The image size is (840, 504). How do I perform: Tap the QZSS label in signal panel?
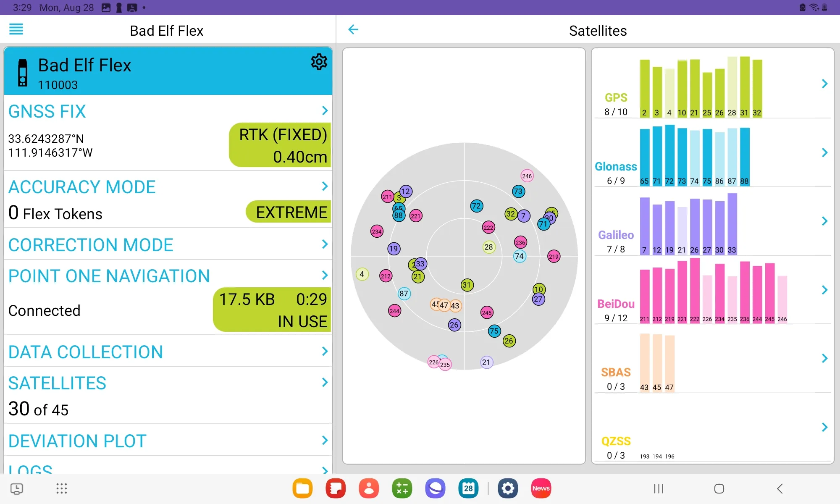616,441
